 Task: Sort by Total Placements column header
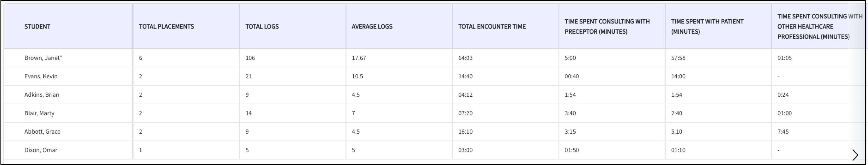(x=167, y=27)
